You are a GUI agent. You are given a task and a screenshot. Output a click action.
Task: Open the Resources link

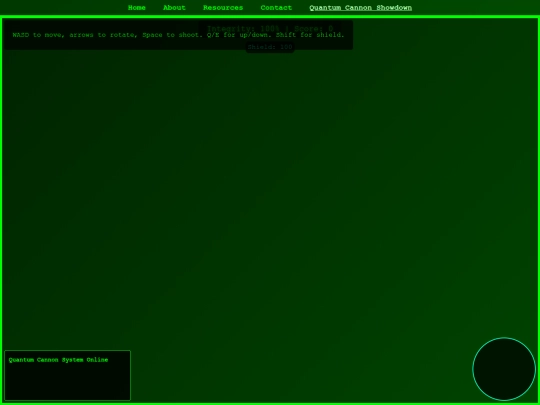pos(223,8)
